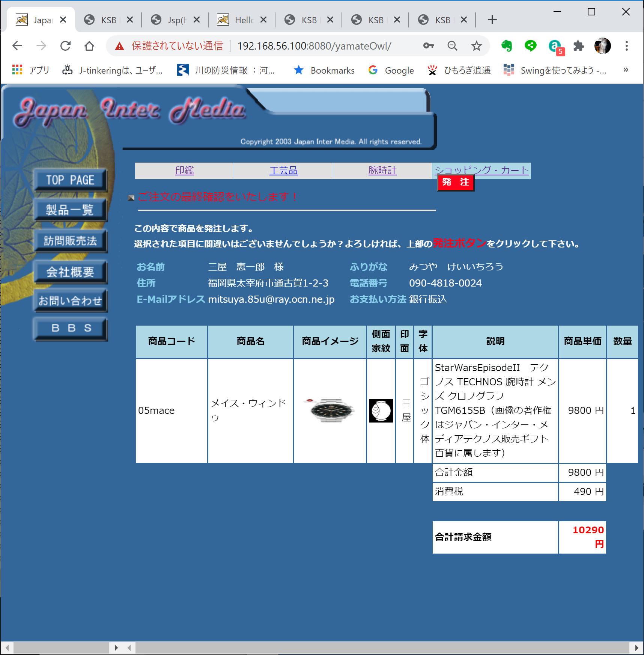644x655 pixels.
Task: Go to the 工芸品 category link
Action: [x=284, y=171]
